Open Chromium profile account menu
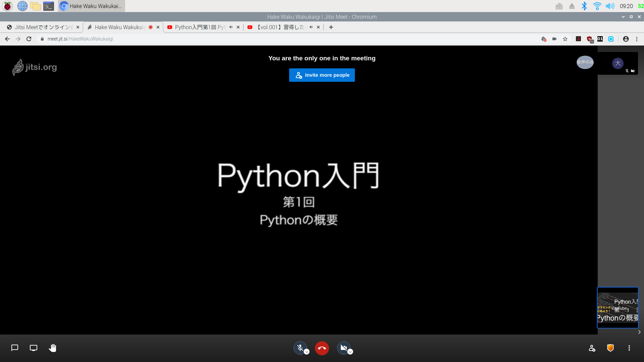The height and width of the screenshot is (362, 644). [x=626, y=39]
